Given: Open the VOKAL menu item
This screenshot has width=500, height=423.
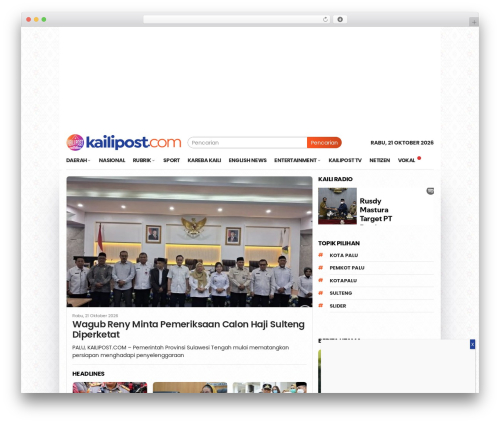Looking at the screenshot, I should (406, 160).
